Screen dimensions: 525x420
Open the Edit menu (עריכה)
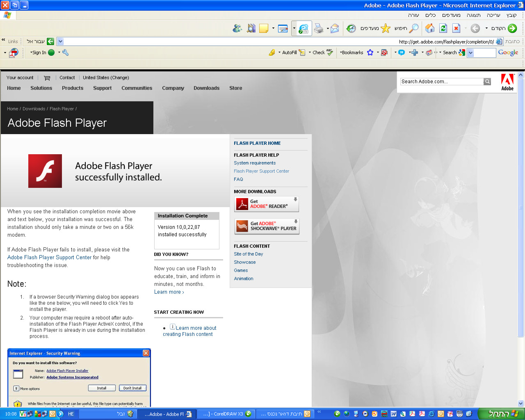click(493, 15)
